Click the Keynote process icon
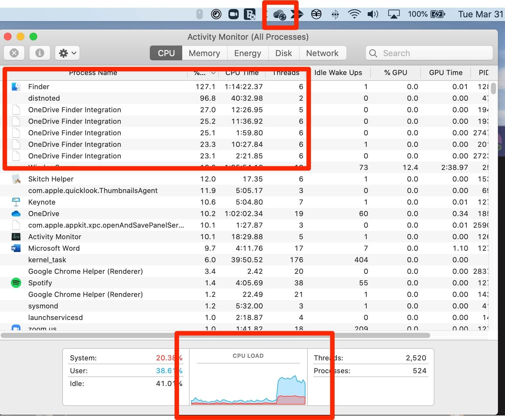The image size is (505, 420). tap(16, 202)
